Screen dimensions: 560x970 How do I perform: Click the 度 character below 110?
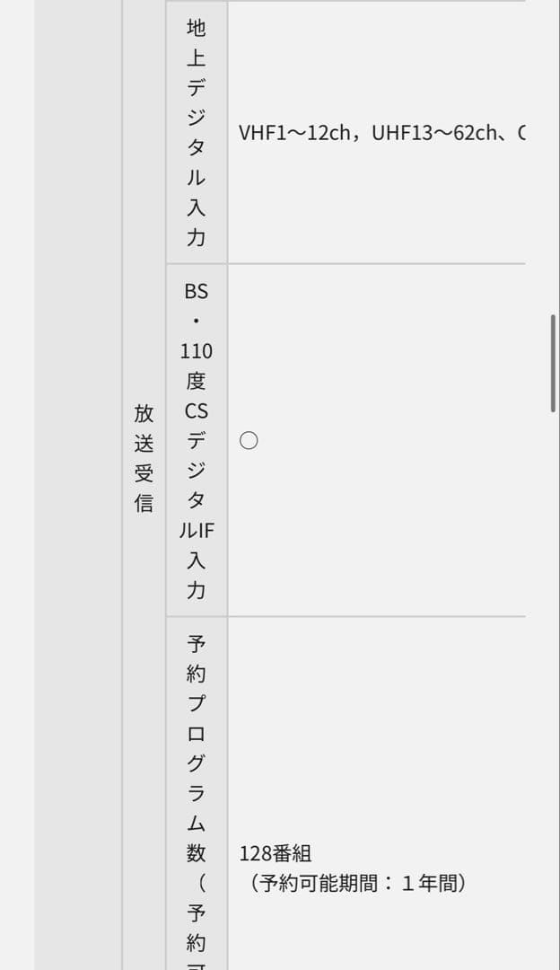tap(197, 381)
